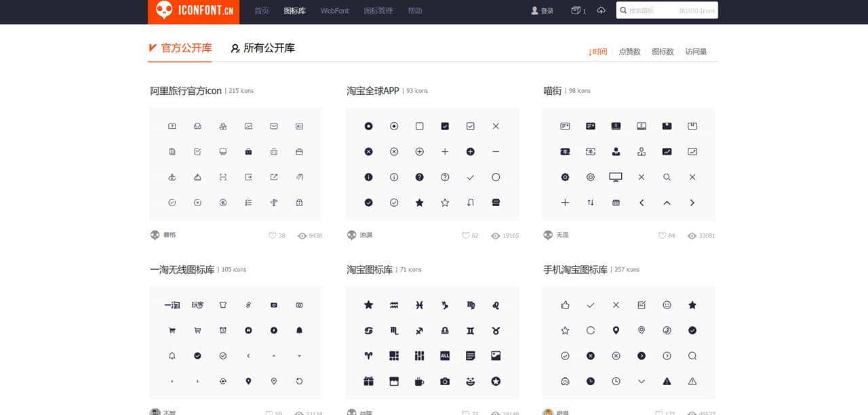Click the gift box icon in 淘宝图标库
This screenshot has width=868, height=415.
(x=368, y=381)
